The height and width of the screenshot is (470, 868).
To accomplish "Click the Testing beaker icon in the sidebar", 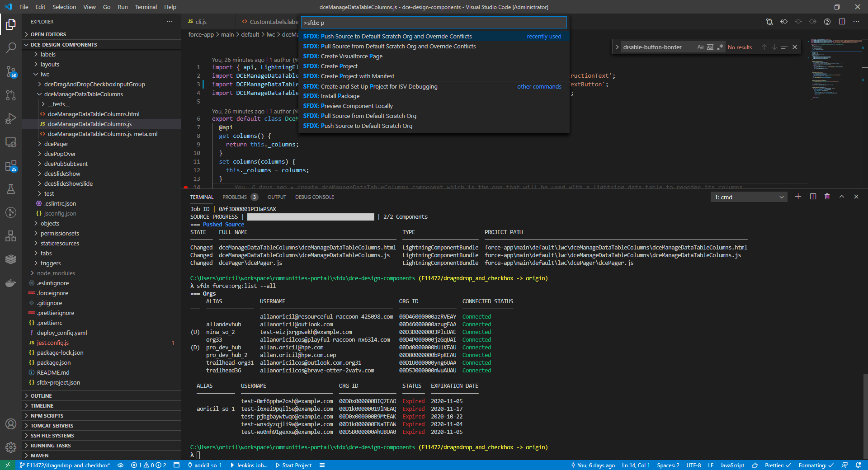I will (x=11, y=189).
